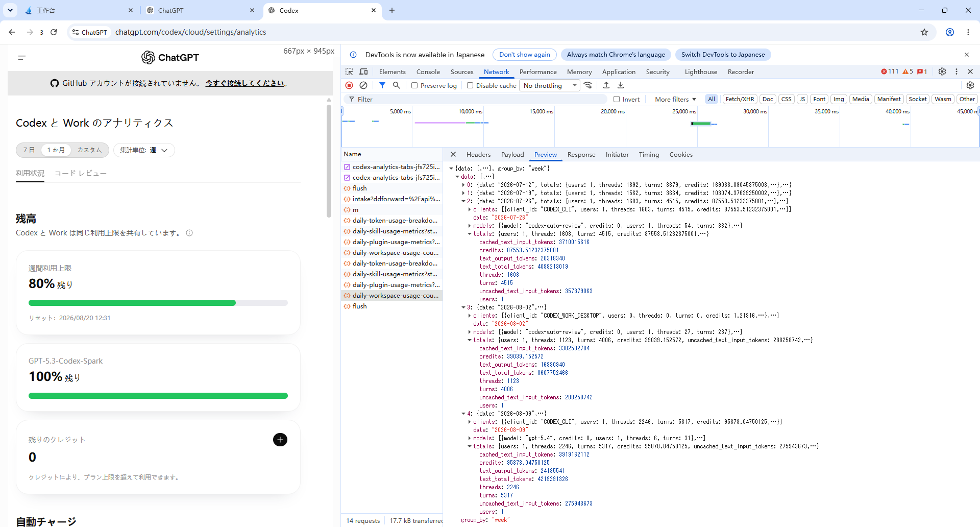This screenshot has width=980, height=527.
Task: Switch to the コード レビュー tab
Action: [81, 173]
